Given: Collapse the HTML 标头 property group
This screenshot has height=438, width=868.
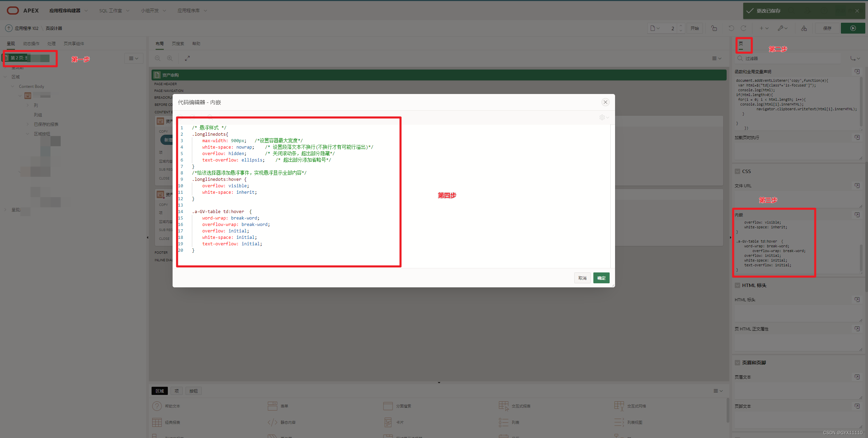Looking at the screenshot, I should [x=737, y=285].
